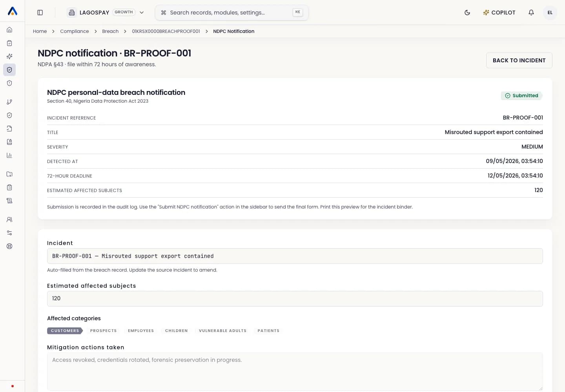Select the active shield-check compliance icon
Image resolution: width=565 pixels, height=392 pixels.
pyautogui.click(x=9, y=70)
